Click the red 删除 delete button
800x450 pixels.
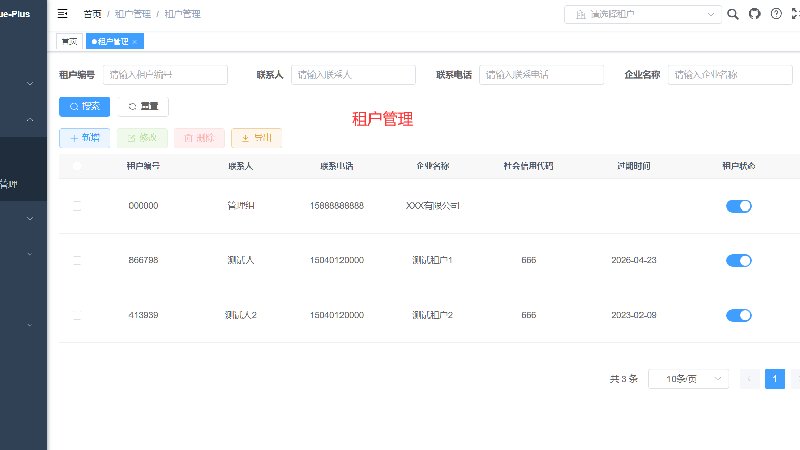[199, 138]
